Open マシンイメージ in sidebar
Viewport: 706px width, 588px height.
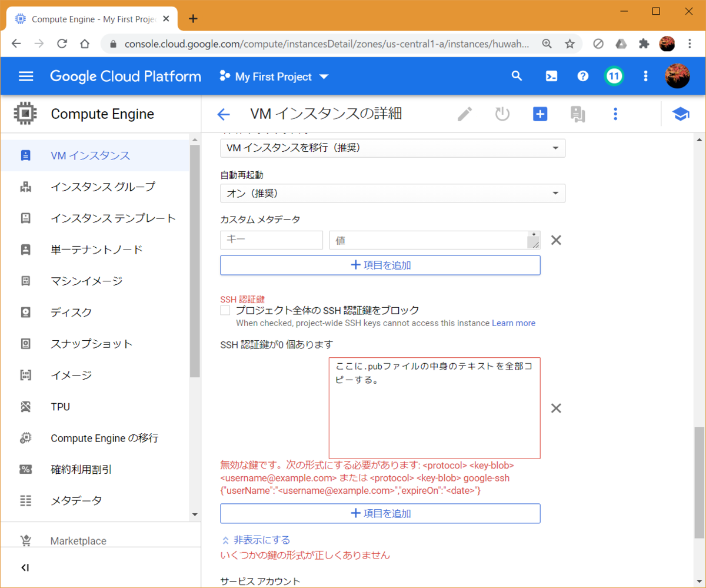tap(95, 281)
